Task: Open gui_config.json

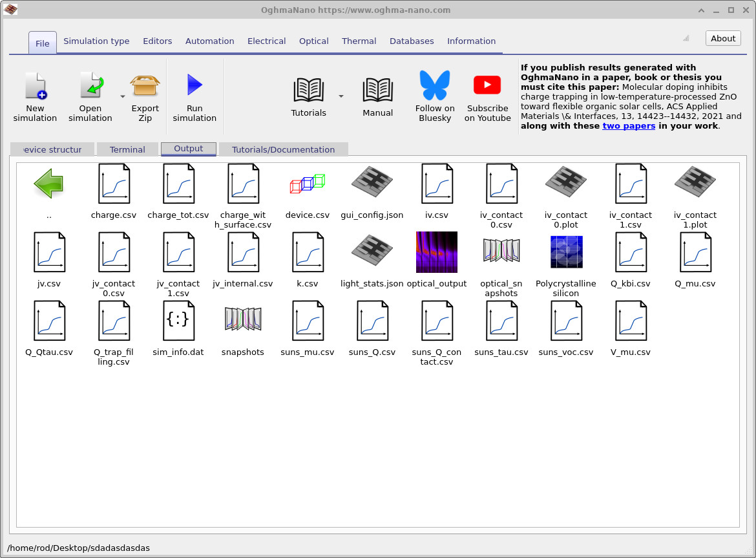Action: click(372, 183)
